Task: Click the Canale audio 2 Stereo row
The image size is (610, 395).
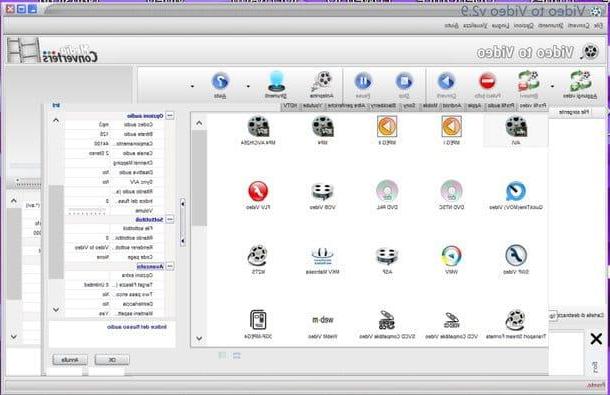Action: coord(114,153)
